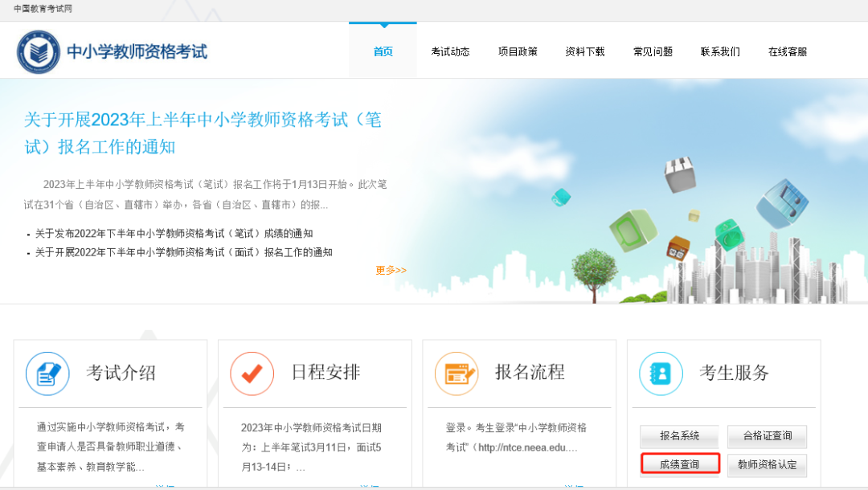This screenshot has width=868, height=490.
Task: Open the 项目政策 section
Action: click(518, 50)
